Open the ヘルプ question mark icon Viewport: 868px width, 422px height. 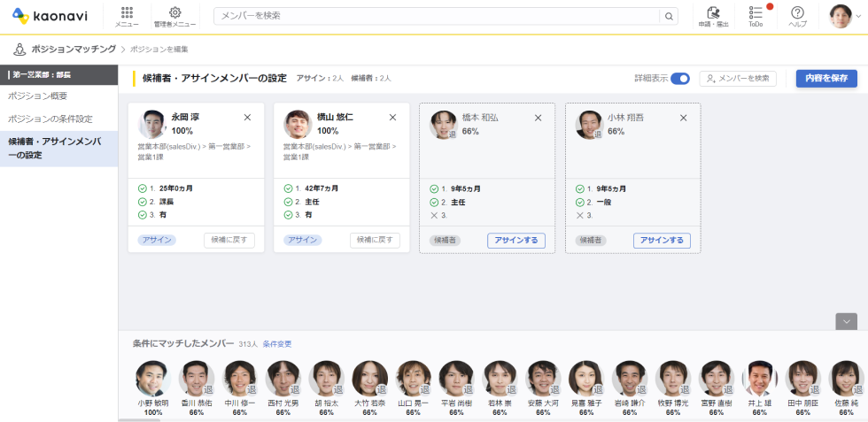pos(797,15)
